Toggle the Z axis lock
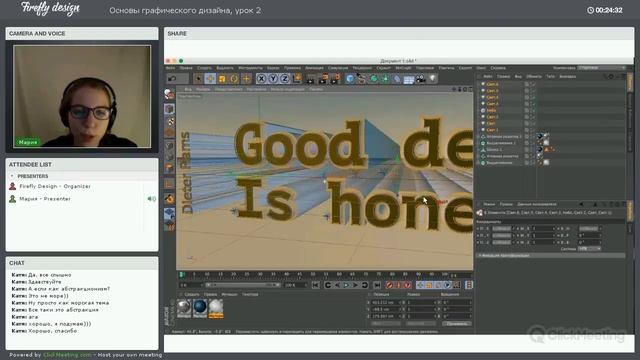 (x=284, y=78)
